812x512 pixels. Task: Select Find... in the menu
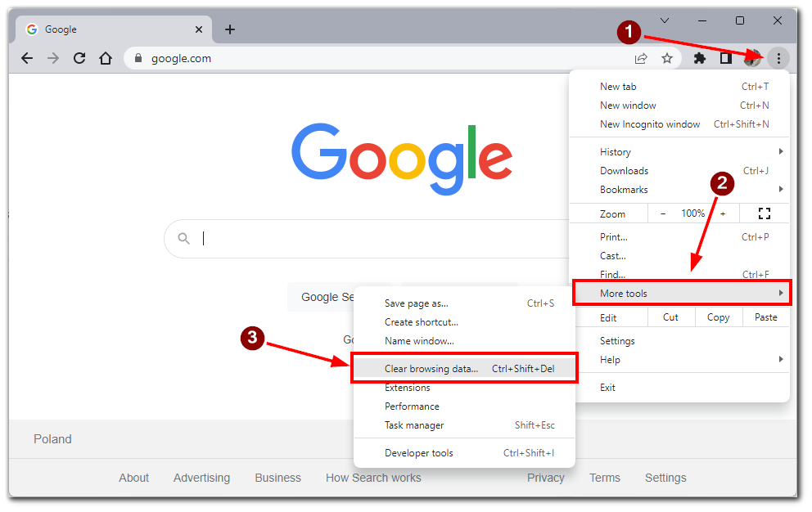(679, 274)
